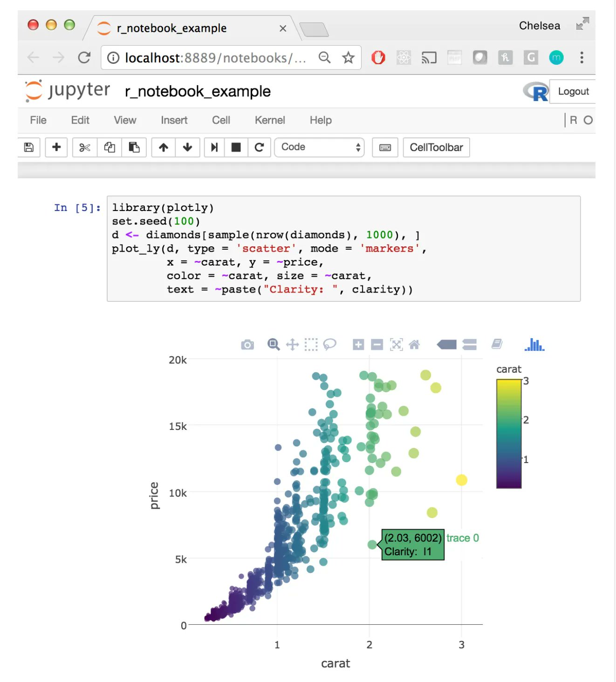Show closest data on hover

(x=446, y=345)
